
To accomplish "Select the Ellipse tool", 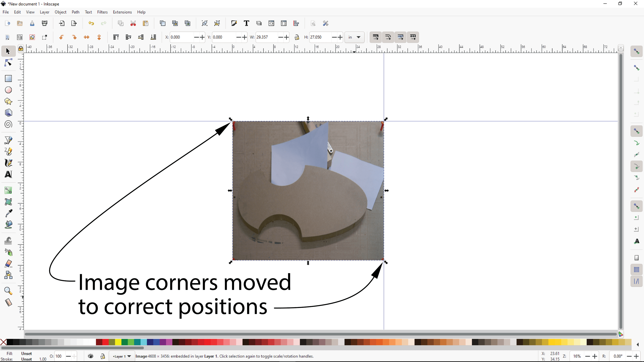I will [8, 90].
